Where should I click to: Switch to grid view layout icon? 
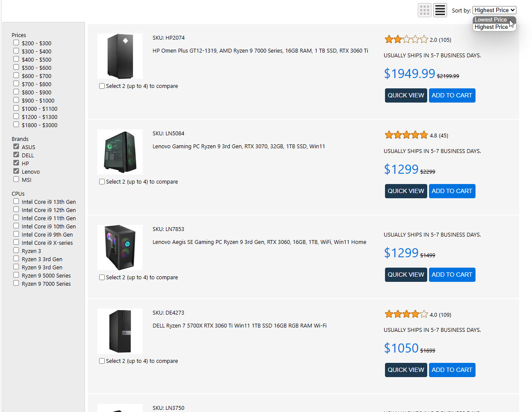pyautogui.click(x=424, y=10)
